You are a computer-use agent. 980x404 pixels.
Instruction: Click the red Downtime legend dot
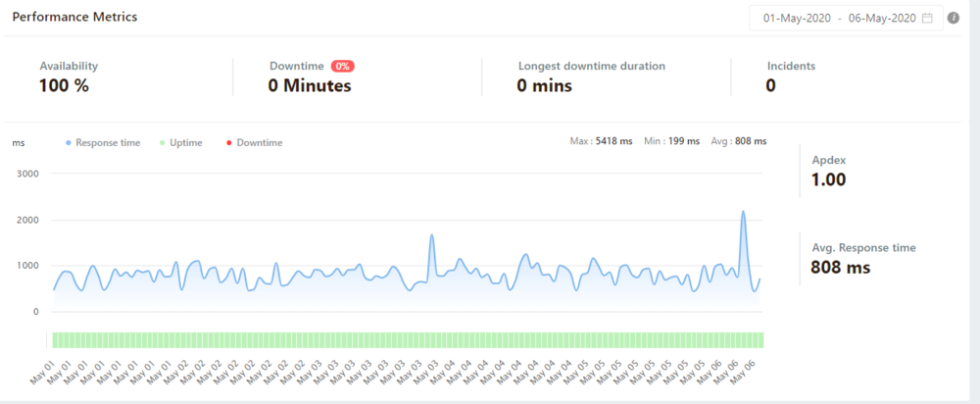tap(228, 143)
